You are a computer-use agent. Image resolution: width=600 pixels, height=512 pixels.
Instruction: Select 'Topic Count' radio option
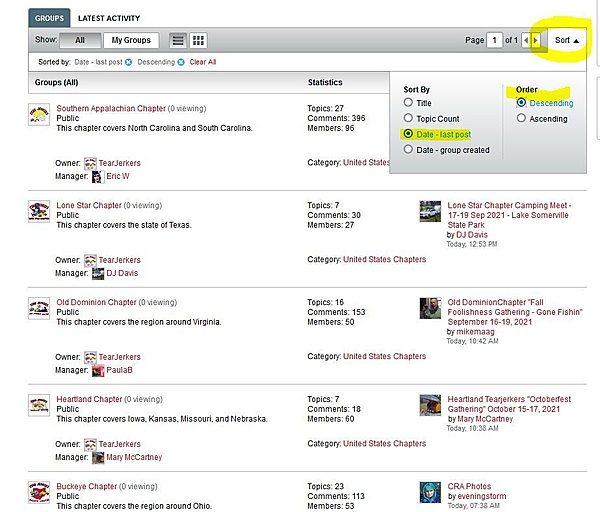[408, 118]
